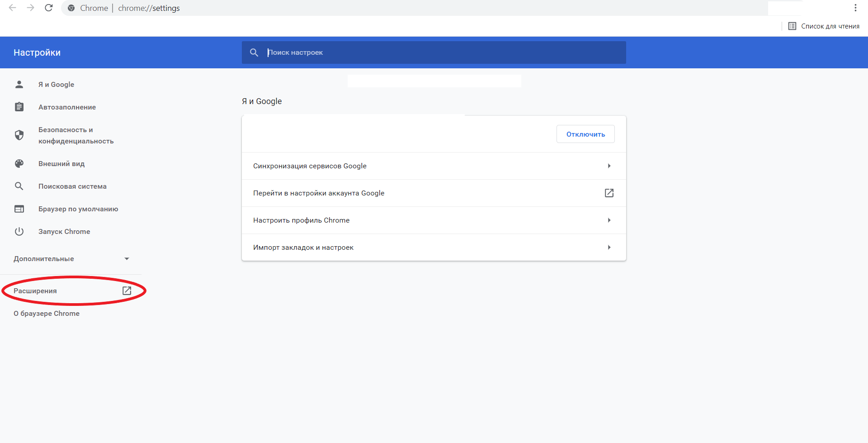Open Безопасность и конфиденциальность section
The height and width of the screenshot is (443, 868).
click(76, 135)
